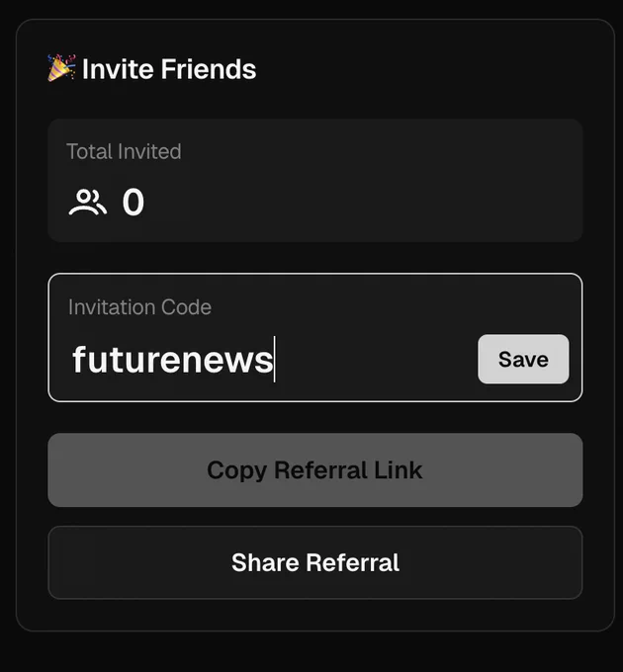Click the word Invited in Total Invited
The image size is (623, 672).
(x=149, y=151)
